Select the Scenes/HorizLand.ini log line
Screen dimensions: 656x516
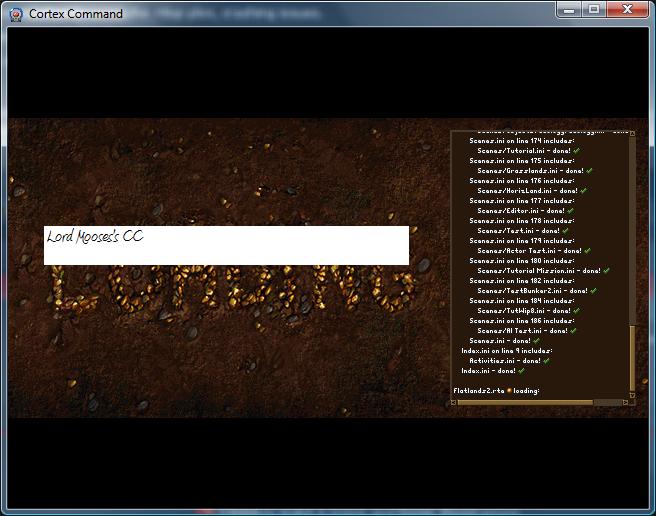(527, 191)
